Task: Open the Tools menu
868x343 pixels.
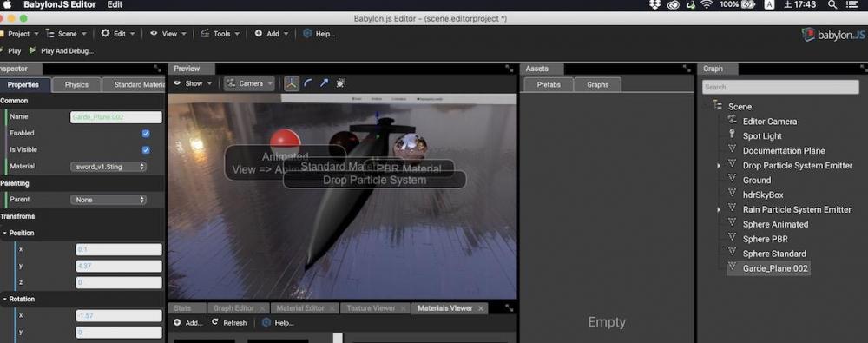Action: pyautogui.click(x=220, y=34)
